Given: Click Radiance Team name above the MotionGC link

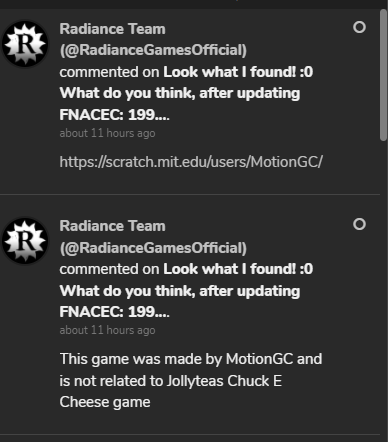Looking at the screenshot, I should (x=113, y=29).
